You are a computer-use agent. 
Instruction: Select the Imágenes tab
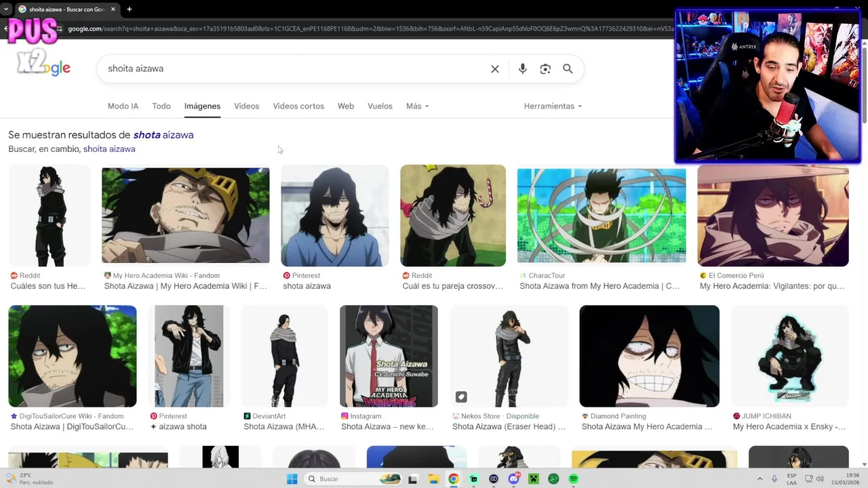coord(202,106)
